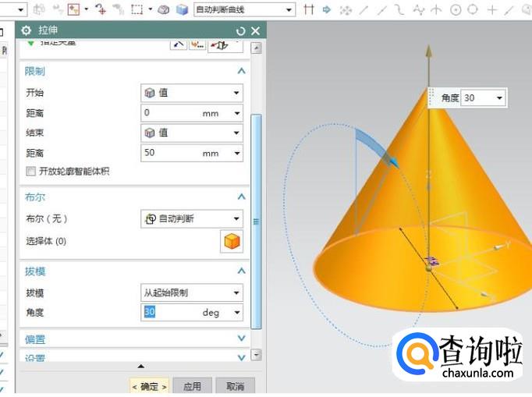Viewport: 532px width, 397px height.
Task: Click the dashed rectangle selection icon
Action: pos(137,9)
